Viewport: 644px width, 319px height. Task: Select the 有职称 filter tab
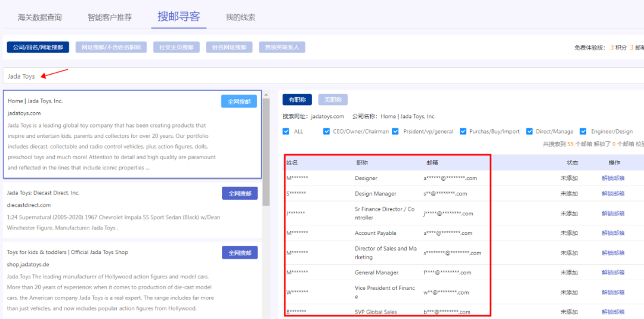pos(297,100)
